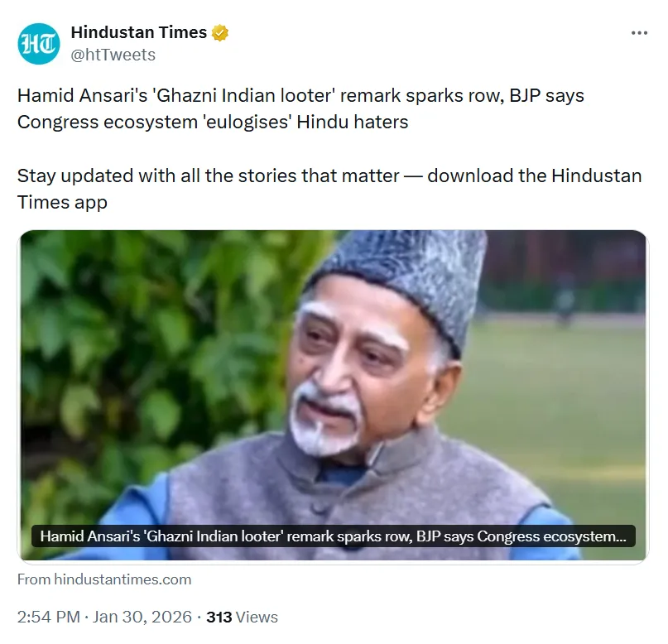Open the hindustantimes.com source link
This screenshot has height=644, width=668.
[123, 579]
